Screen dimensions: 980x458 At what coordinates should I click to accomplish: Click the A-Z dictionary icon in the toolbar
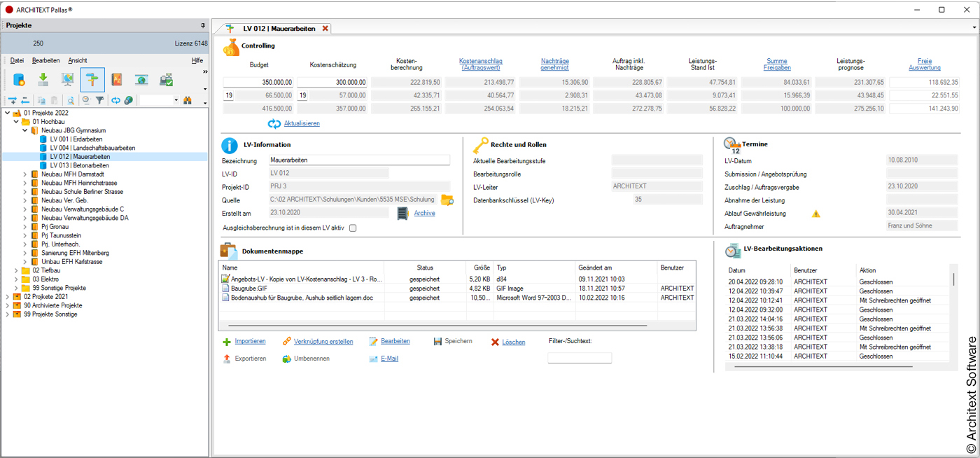116,80
